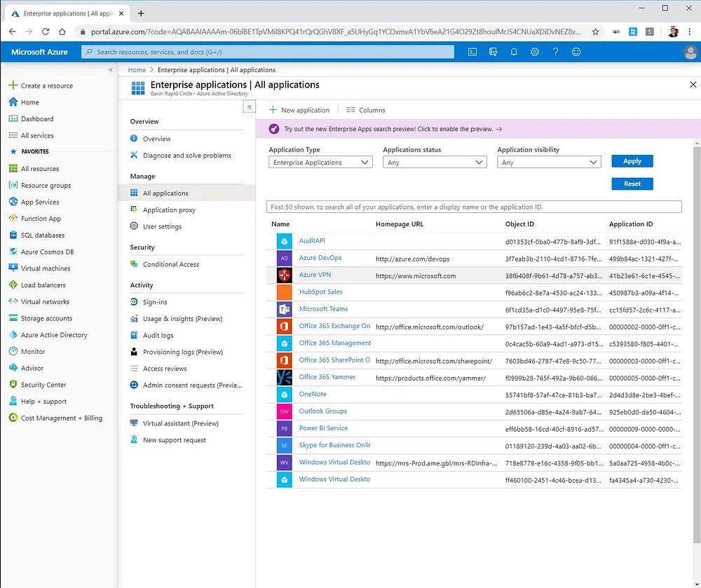Expand the Application Type dropdown
701x588 pixels.
click(320, 163)
